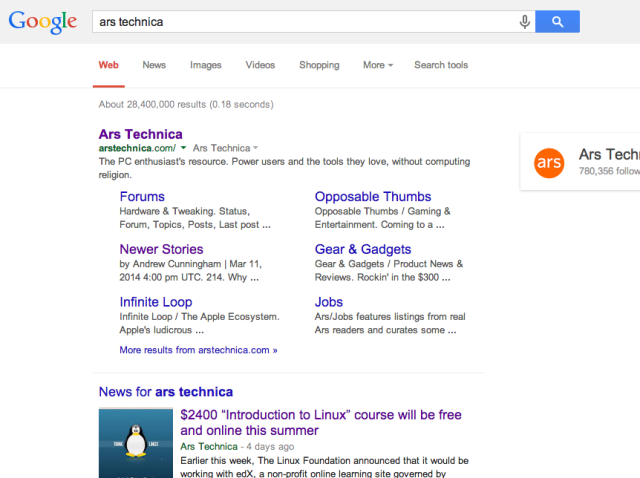The height and width of the screenshot is (478, 640).
Task: Open the Opposable Thumbs sitelink
Action: [373, 196]
